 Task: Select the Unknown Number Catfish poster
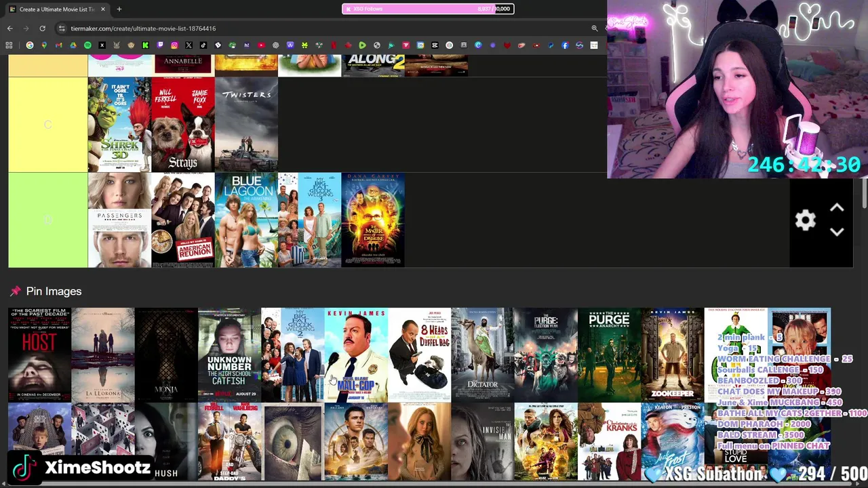229,355
